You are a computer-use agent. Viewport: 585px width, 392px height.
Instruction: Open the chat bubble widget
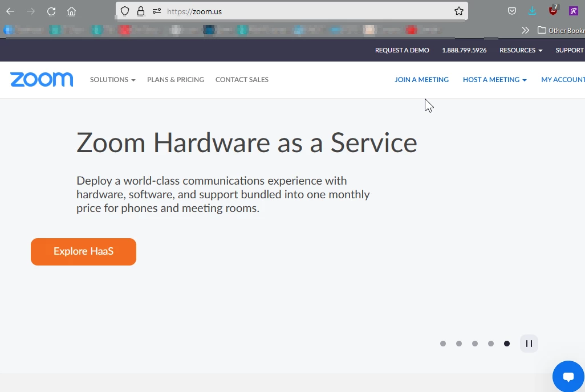coord(568,377)
